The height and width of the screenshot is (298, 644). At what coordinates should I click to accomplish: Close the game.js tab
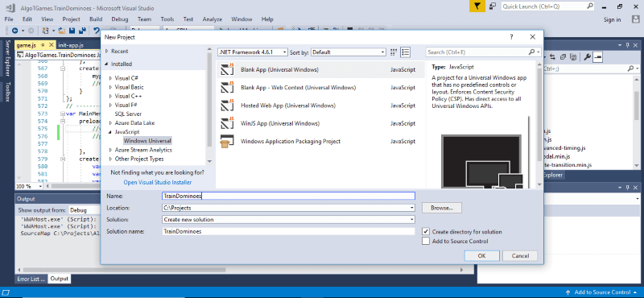coord(52,45)
